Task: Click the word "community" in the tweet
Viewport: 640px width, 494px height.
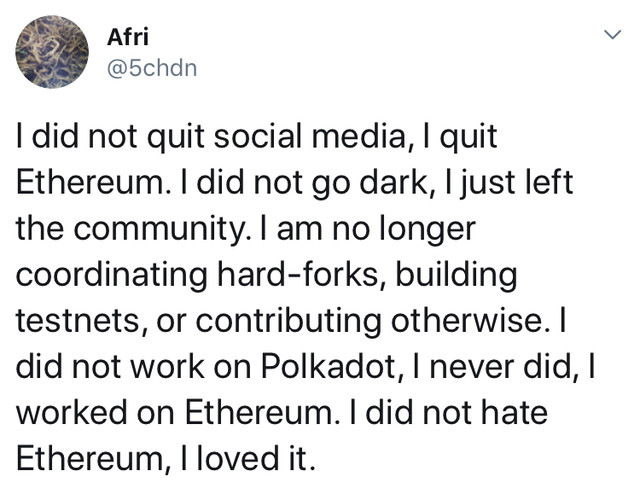Action: (x=159, y=229)
